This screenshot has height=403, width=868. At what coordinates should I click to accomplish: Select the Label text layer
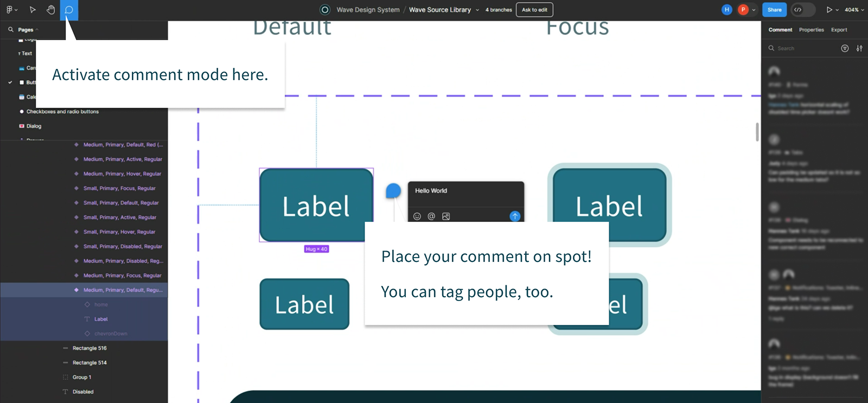pos(101,319)
